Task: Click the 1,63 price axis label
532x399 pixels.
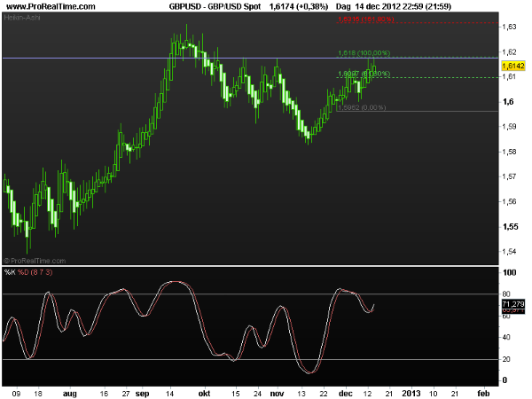Action: 509,27
